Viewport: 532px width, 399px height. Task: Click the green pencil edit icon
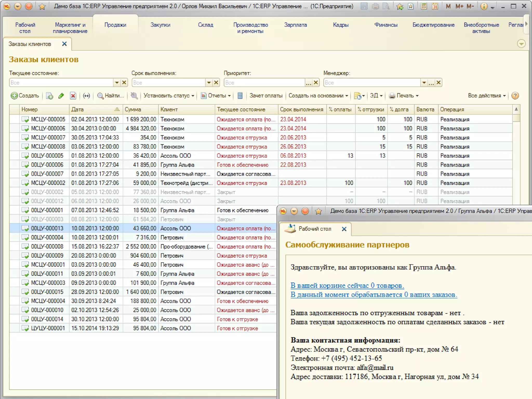pyautogui.click(x=61, y=96)
